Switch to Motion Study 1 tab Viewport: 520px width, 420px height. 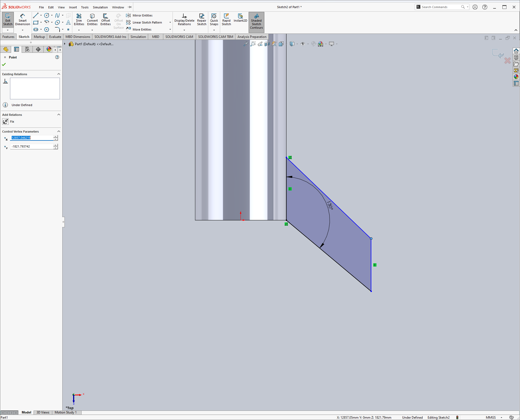pyautogui.click(x=66, y=412)
